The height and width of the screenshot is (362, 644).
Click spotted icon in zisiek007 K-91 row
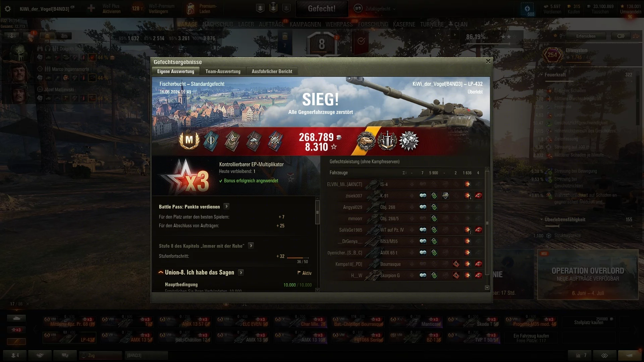click(x=423, y=196)
